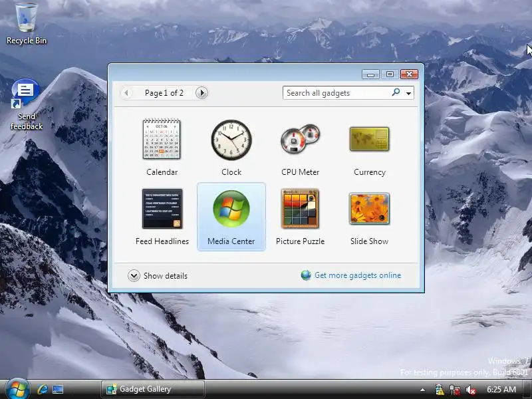Click the Feed Headlines label
This screenshot has width=532, height=399.
162,241
